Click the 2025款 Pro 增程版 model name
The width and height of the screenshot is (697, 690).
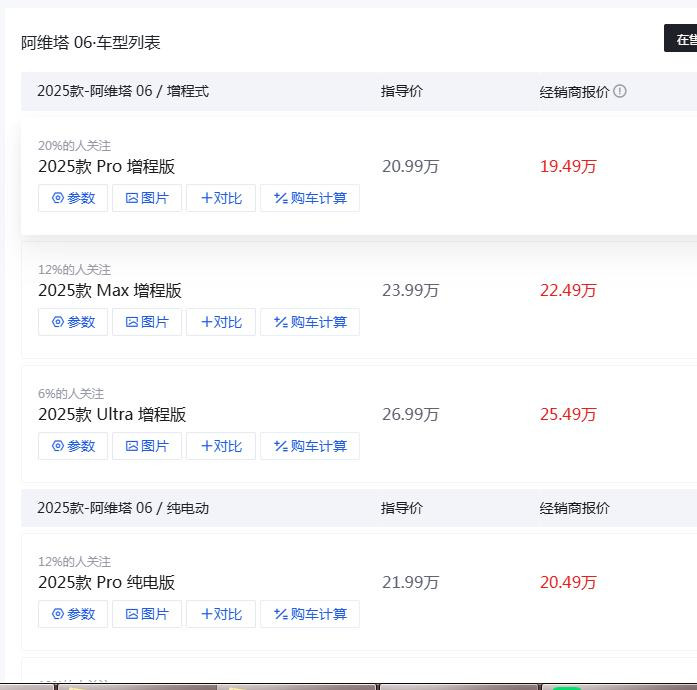tap(107, 167)
